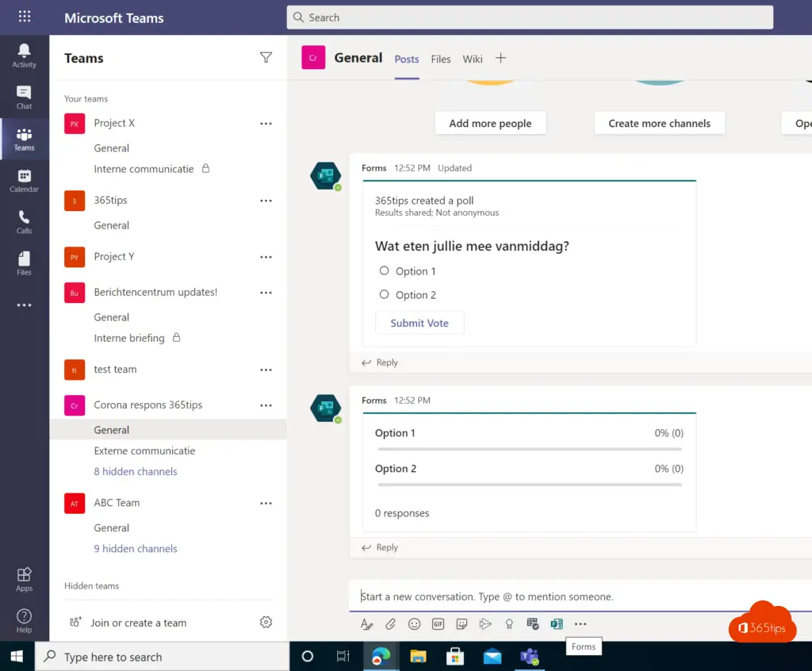Select the Option 1 radio button
The width and height of the screenshot is (812, 671).
pyautogui.click(x=385, y=271)
